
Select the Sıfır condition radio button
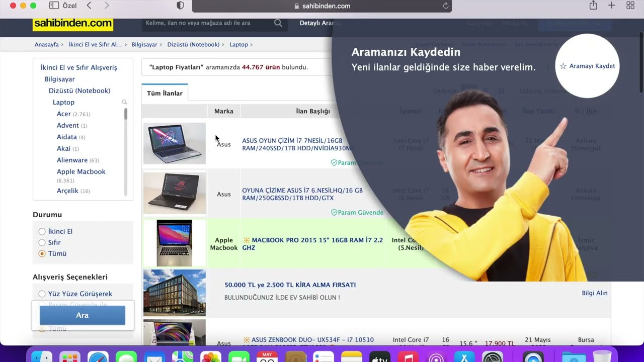coord(42,242)
